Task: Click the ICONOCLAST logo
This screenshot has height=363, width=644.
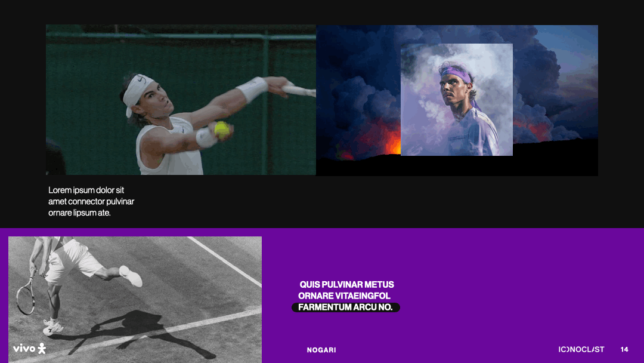Action: [581, 349]
